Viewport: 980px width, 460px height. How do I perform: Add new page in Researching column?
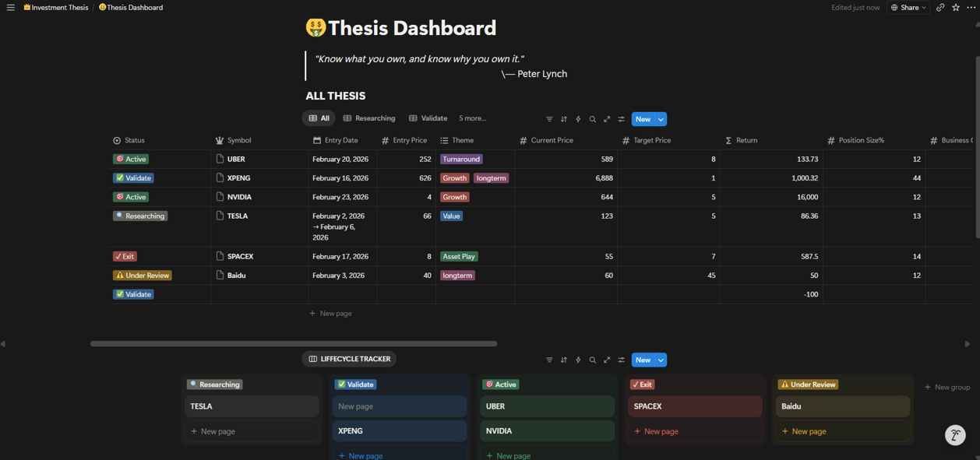point(252,431)
